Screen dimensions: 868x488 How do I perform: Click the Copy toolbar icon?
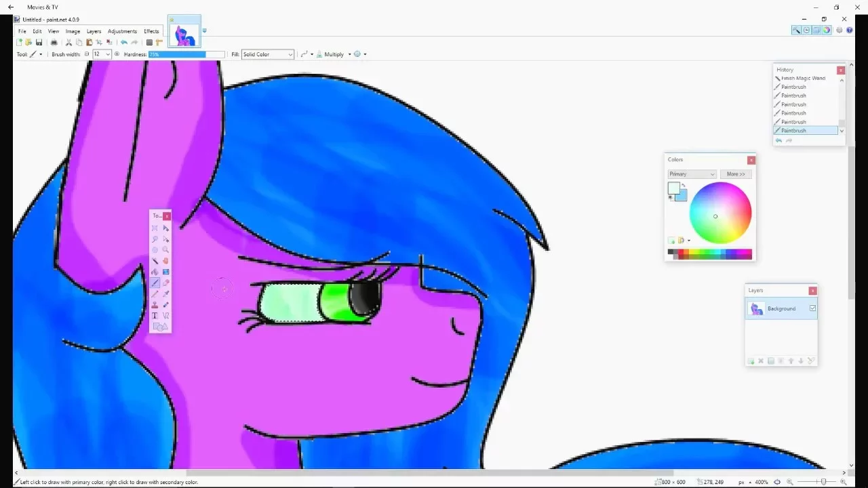coord(79,42)
